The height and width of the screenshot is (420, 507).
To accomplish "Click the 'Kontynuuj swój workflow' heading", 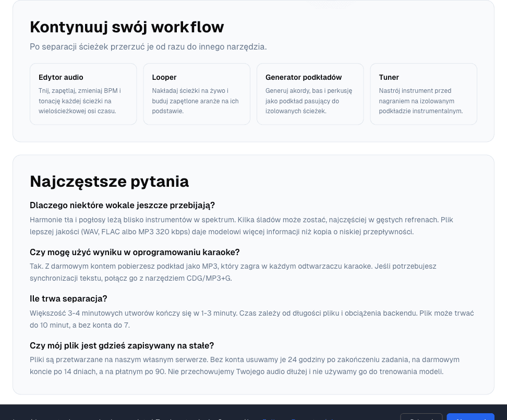I will (x=127, y=27).
